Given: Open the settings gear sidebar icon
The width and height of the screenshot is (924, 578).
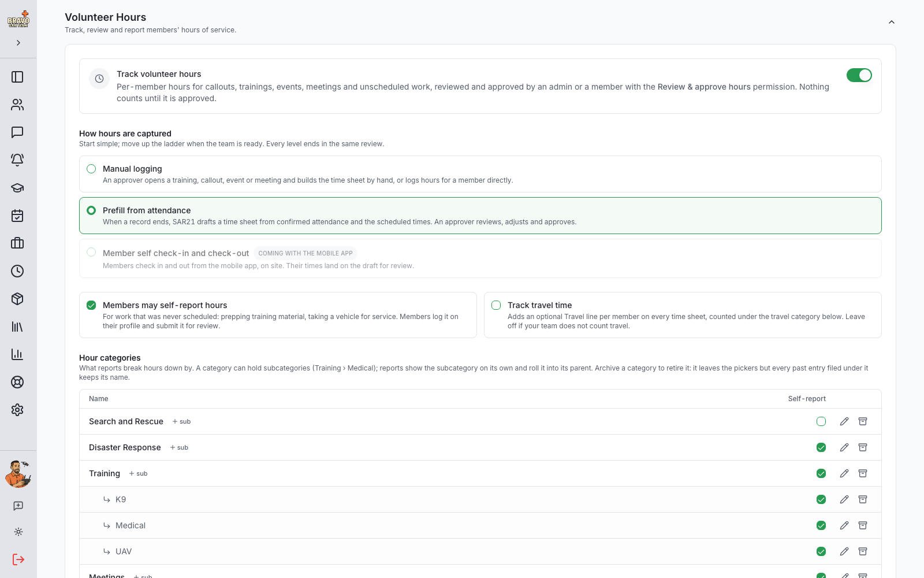Looking at the screenshot, I should pyautogui.click(x=17, y=410).
